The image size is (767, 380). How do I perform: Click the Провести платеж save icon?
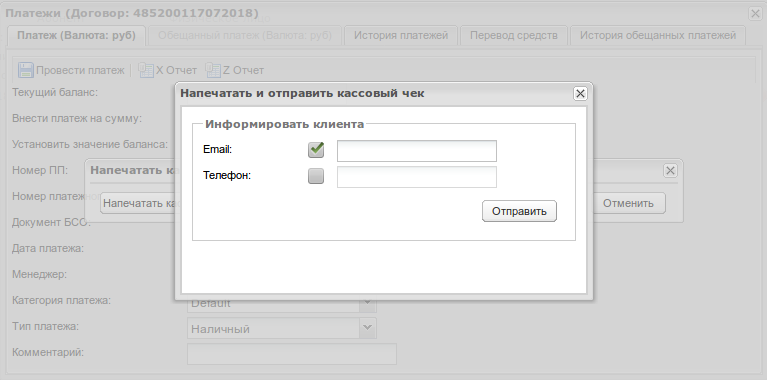25,70
